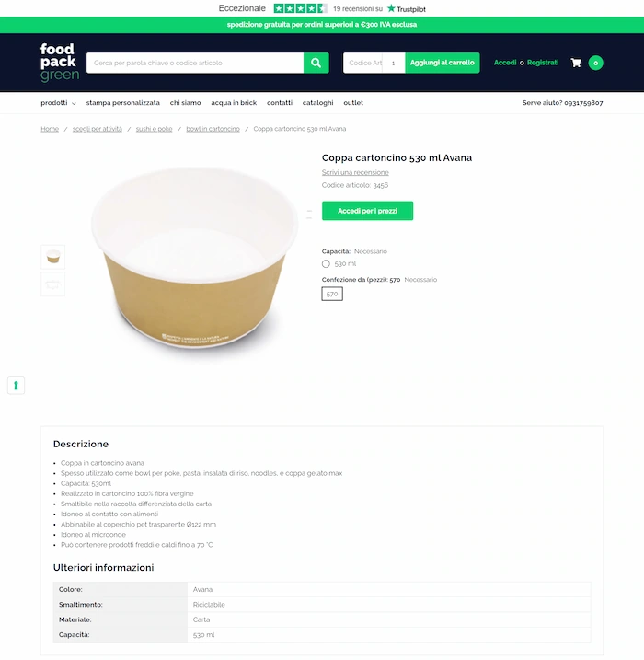Go to the outlet menu item

353,103
